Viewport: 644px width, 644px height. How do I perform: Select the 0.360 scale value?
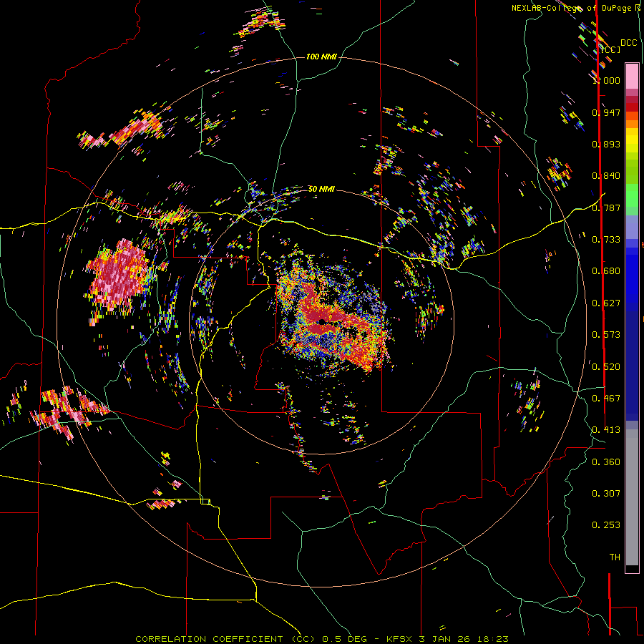pos(606,462)
